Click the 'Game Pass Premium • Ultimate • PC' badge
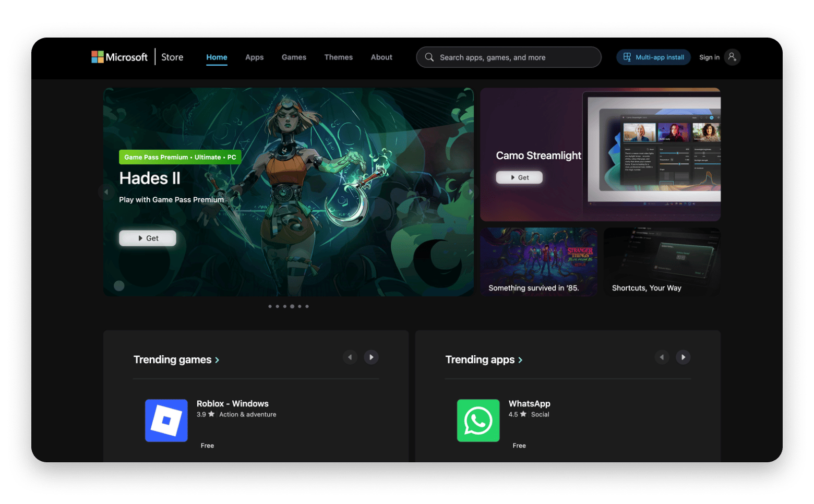This screenshot has width=814, height=504. click(180, 157)
